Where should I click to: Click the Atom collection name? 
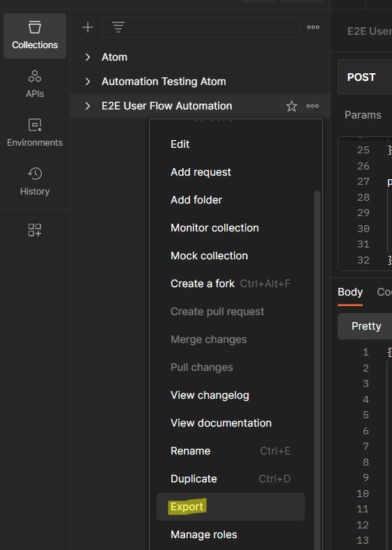point(114,57)
